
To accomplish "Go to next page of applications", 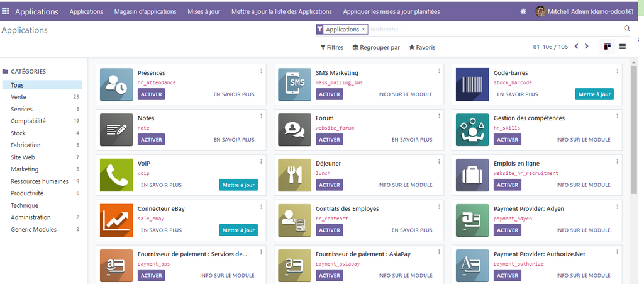I will pos(587,47).
